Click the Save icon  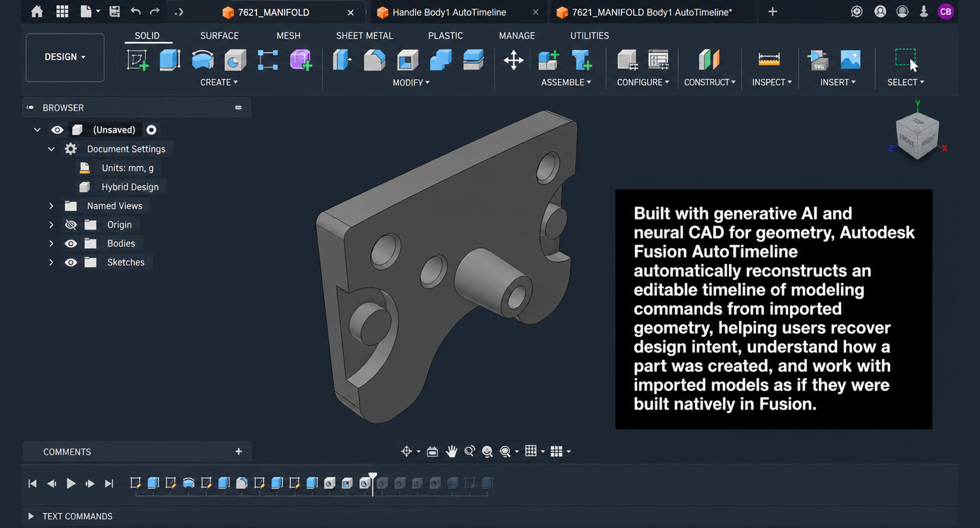114,11
